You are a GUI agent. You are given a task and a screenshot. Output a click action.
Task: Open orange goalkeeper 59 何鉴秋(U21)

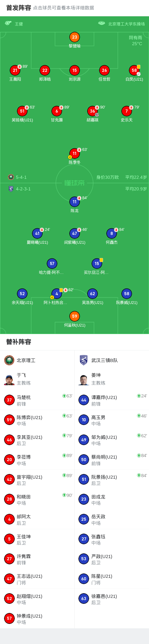(x=75, y=316)
